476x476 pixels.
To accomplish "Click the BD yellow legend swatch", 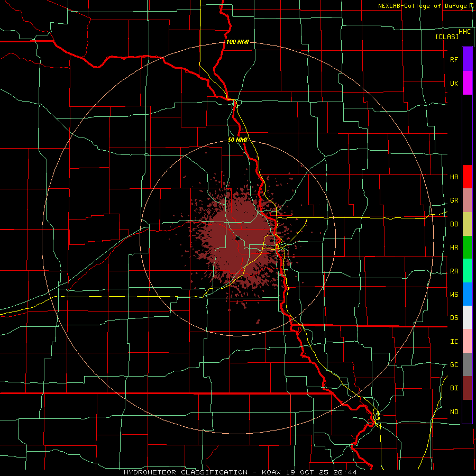I will [467, 224].
